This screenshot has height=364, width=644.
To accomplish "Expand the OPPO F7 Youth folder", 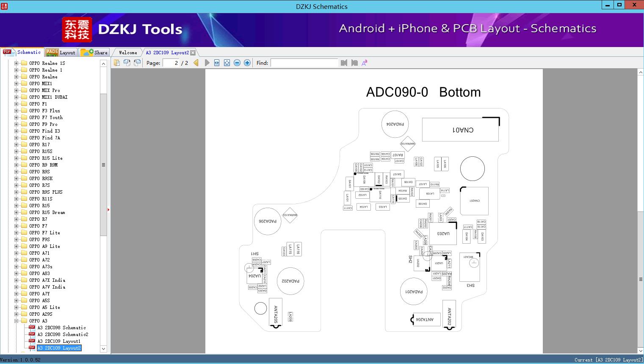I will (x=17, y=117).
